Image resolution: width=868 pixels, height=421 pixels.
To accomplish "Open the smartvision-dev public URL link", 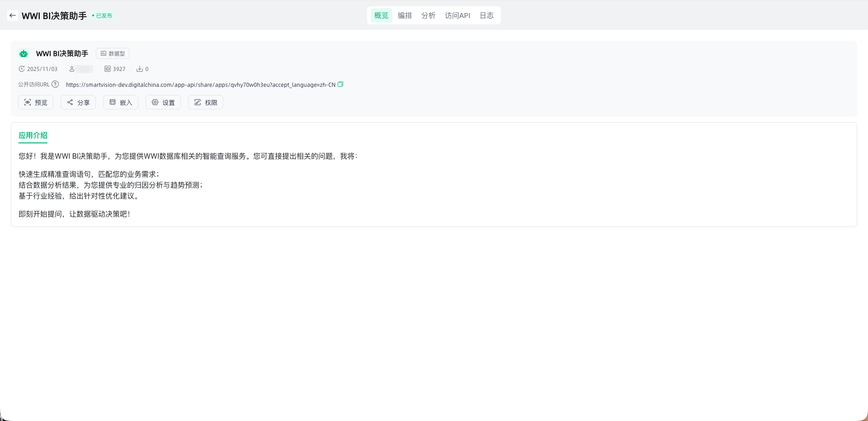I will point(200,85).
